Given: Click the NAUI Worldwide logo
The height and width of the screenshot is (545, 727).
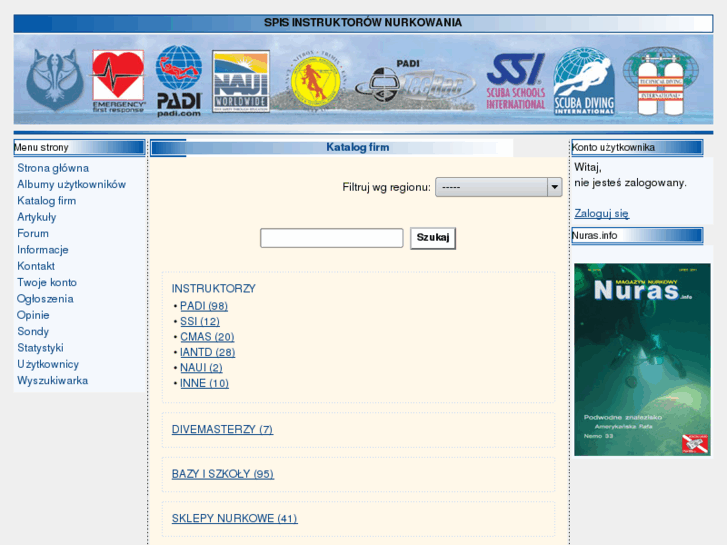Looking at the screenshot, I should (x=241, y=81).
